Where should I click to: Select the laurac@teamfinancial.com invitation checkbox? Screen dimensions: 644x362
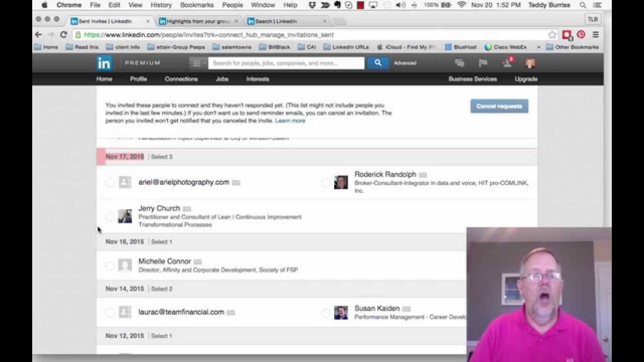110,312
